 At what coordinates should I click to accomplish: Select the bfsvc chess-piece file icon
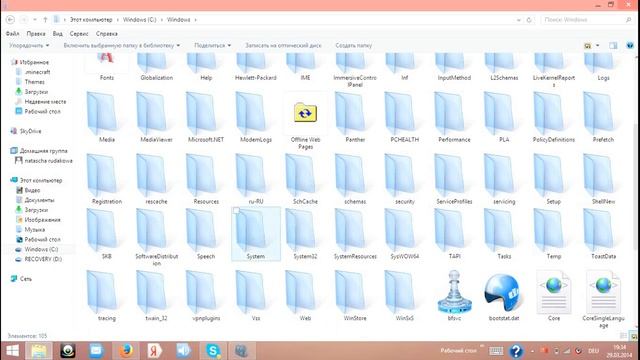tap(454, 292)
